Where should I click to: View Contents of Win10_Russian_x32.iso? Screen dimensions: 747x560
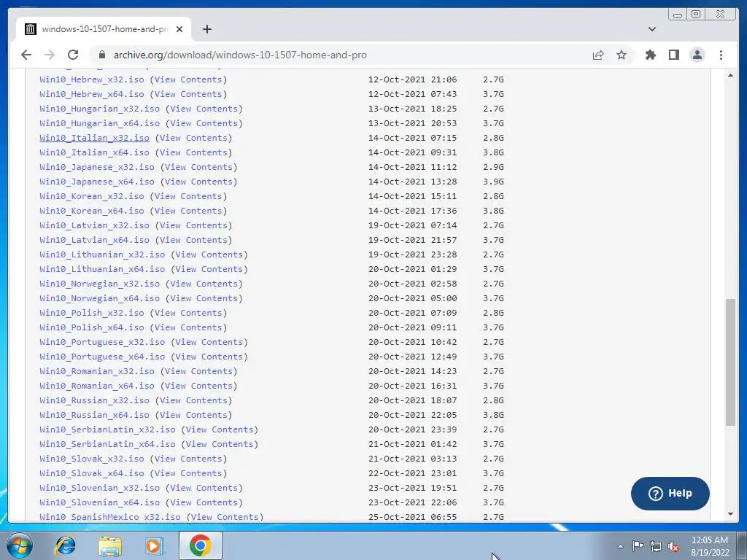point(193,400)
